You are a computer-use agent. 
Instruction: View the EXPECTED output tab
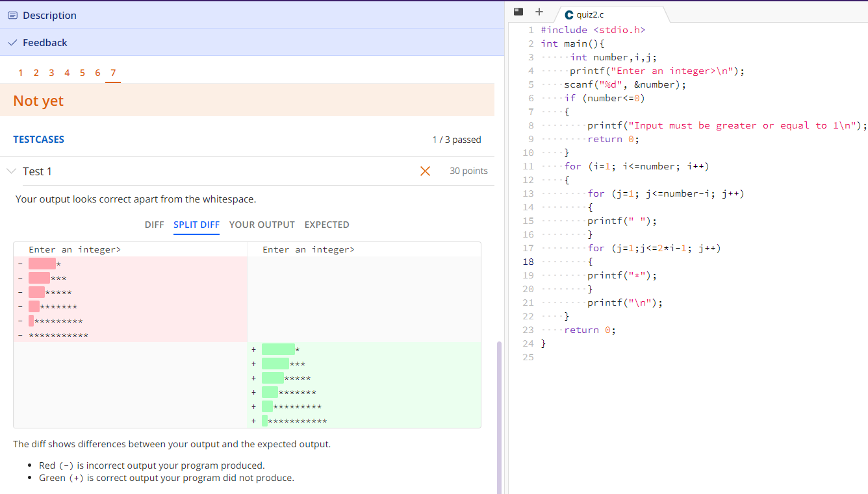coord(326,225)
